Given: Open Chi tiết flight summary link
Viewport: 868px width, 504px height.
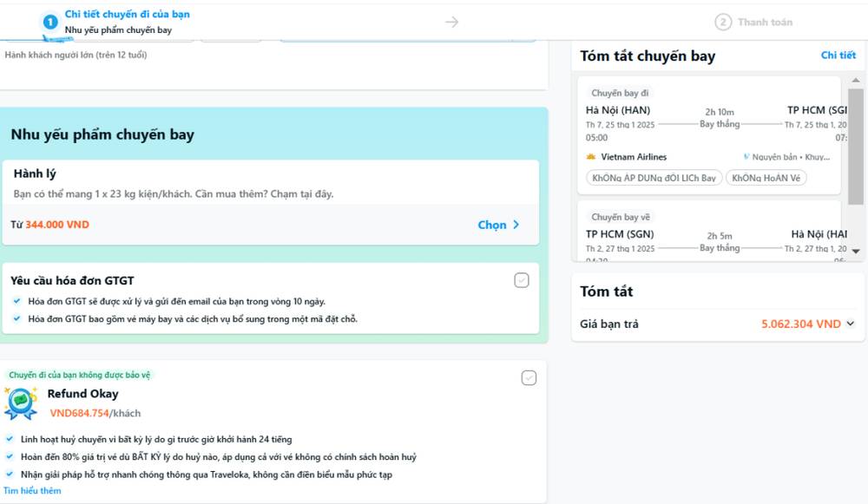Looking at the screenshot, I should tap(838, 56).
